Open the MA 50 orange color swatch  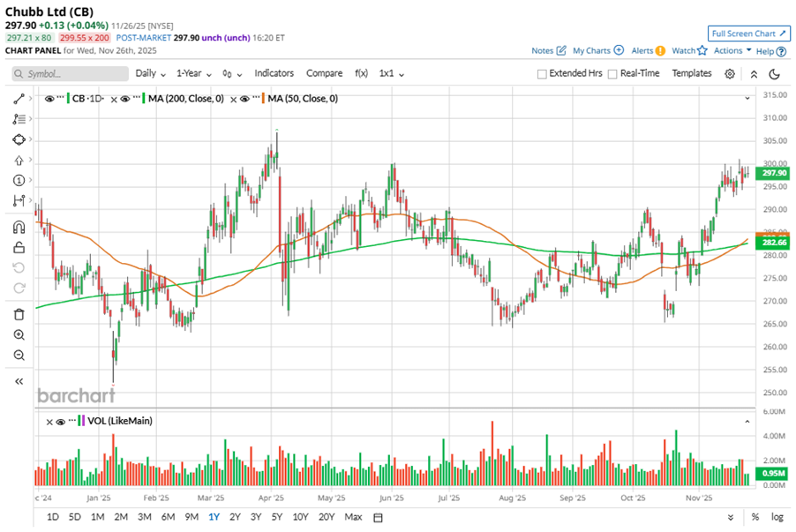point(263,99)
